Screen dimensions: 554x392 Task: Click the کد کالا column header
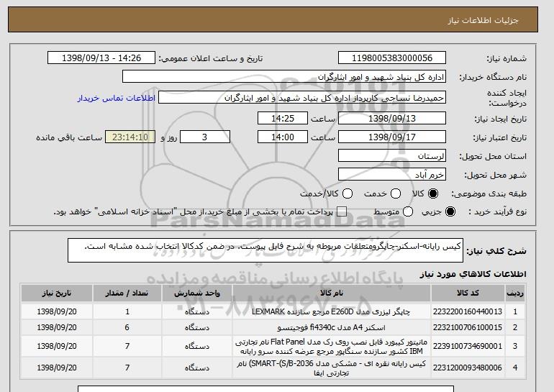point(468,293)
